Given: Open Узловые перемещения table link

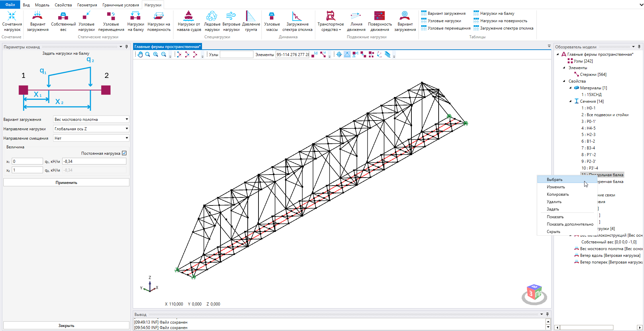Looking at the screenshot, I should [x=446, y=28].
